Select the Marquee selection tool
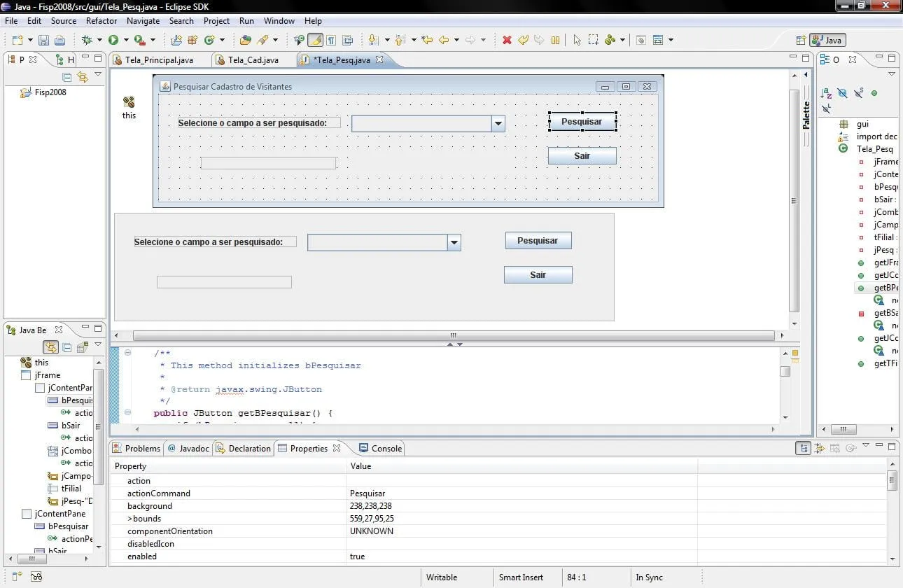 (593, 41)
